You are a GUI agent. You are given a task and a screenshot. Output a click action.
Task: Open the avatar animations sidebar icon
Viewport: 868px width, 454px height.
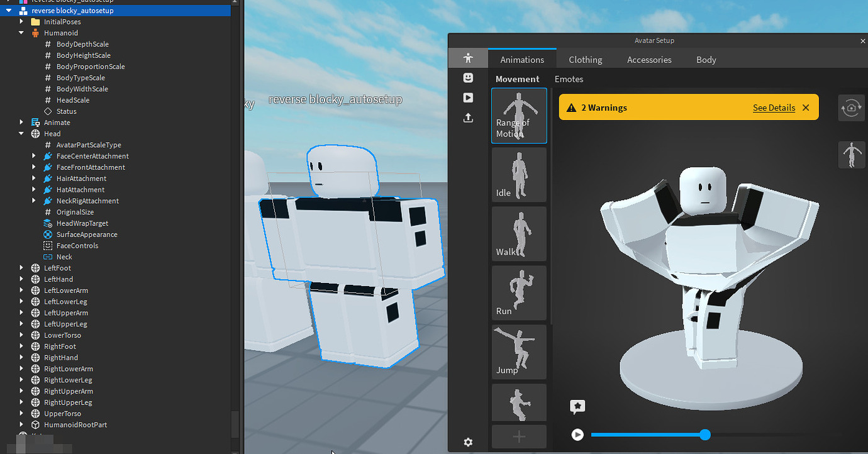pyautogui.click(x=467, y=58)
